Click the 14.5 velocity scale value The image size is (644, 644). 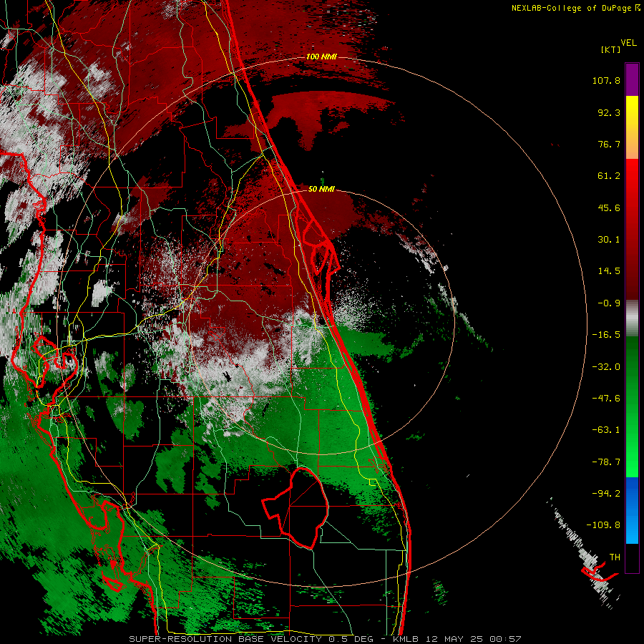[x=609, y=271]
